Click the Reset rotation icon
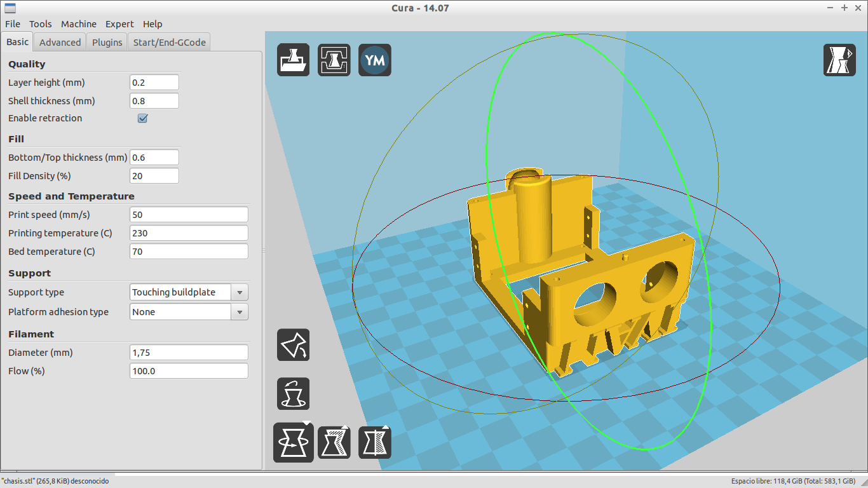 [294, 393]
